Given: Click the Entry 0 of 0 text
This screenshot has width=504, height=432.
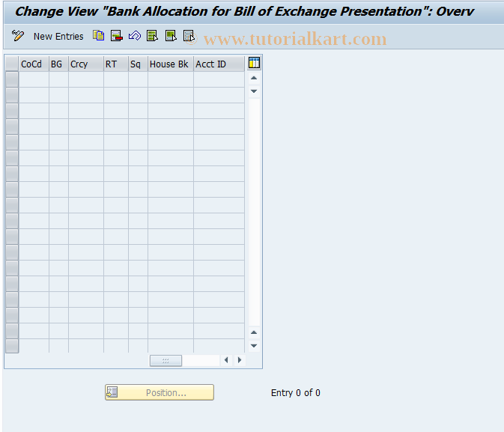Looking at the screenshot, I should pyautogui.click(x=295, y=393).
